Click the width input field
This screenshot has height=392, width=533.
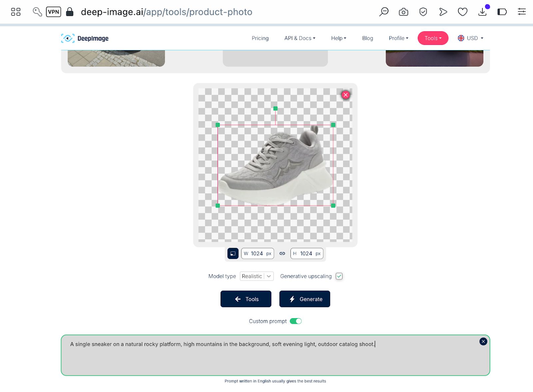click(258, 254)
